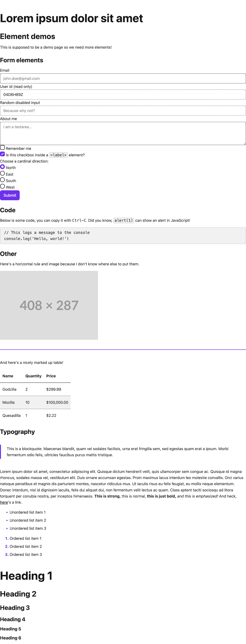The image size is (246, 644).
Task: Click the disabled 'Because why not?' input
Action: click(123, 111)
